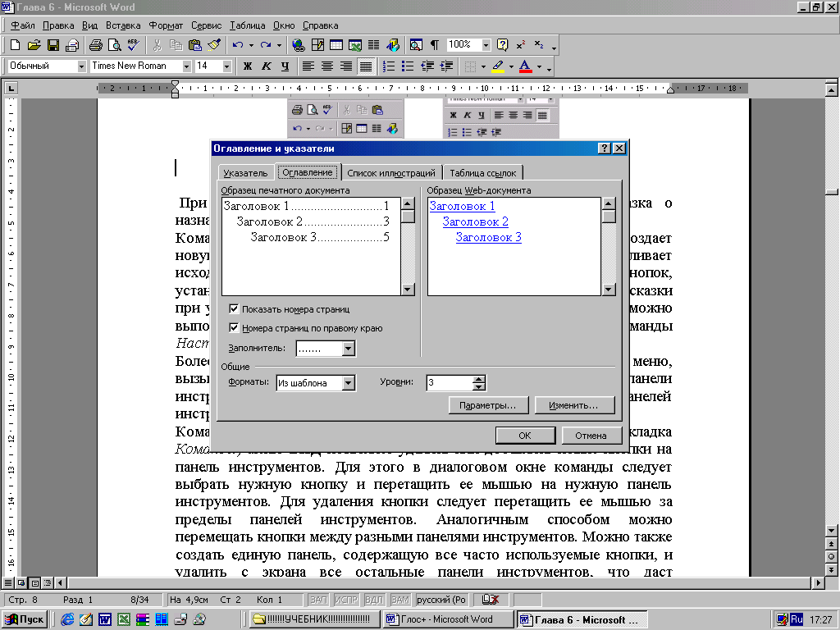840x630 pixels.
Task: Open print preview in the main toolbar
Action: (x=114, y=45)
